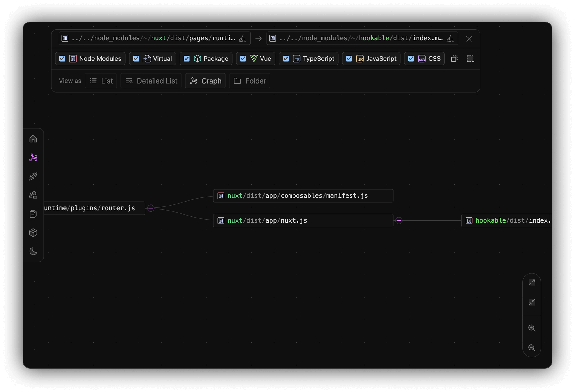The width and height of the screenshot is (575, 392).
Task: Switch to Detailed List view
Action: tap(151, 81)
